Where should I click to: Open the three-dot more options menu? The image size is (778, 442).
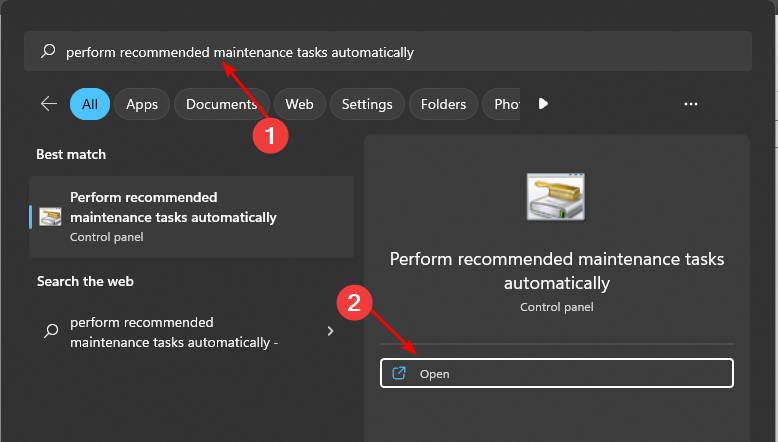[690, 104]
